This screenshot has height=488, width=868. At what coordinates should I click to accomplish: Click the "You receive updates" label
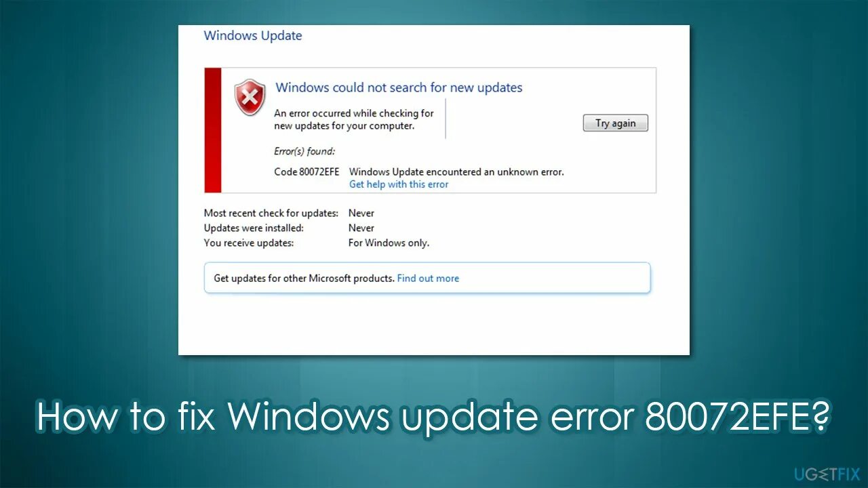[249, 243]
